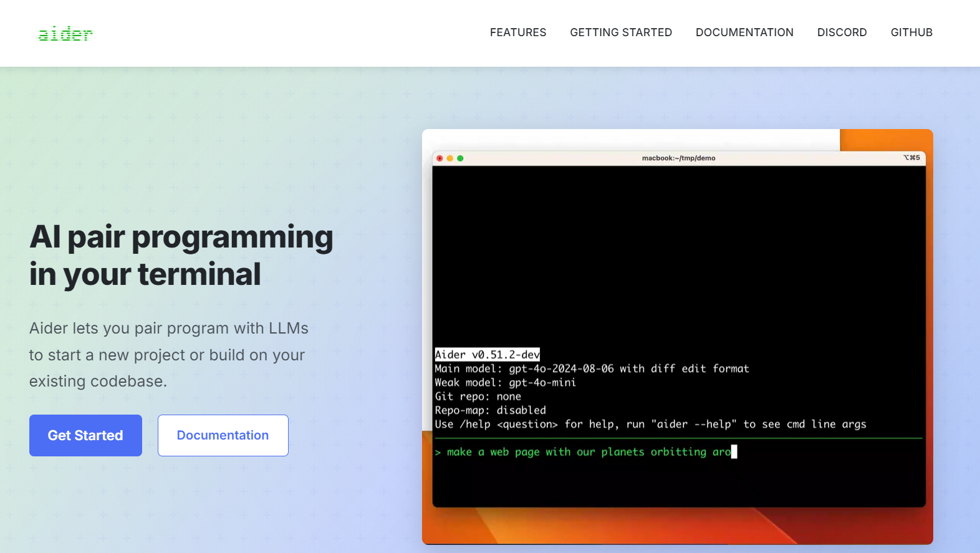Visit the DISCORD link

pos(842,32)
